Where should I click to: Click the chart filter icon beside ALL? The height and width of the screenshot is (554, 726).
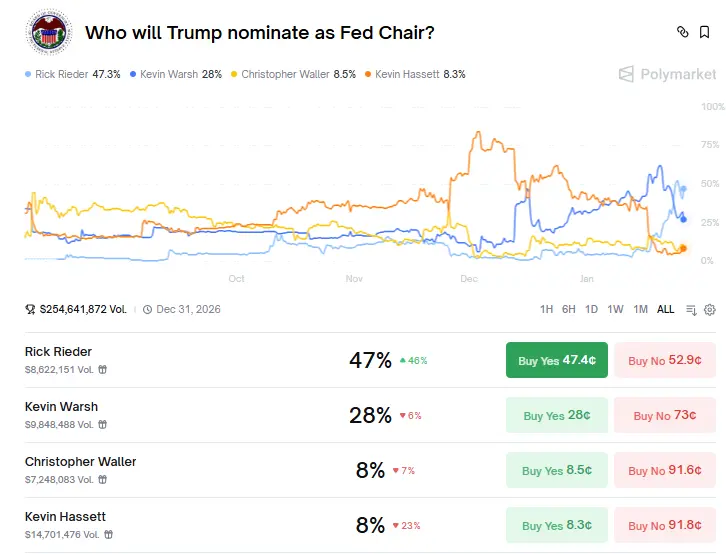tap(691, 309)
